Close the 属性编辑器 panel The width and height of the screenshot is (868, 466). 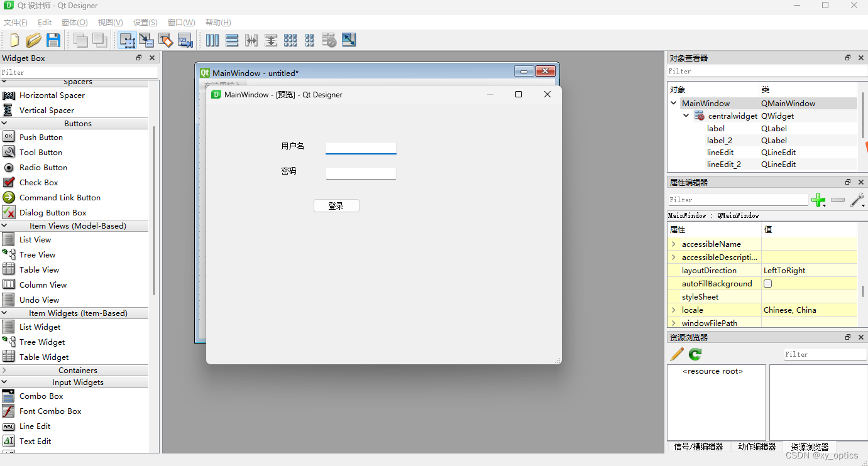coord(860,182)
